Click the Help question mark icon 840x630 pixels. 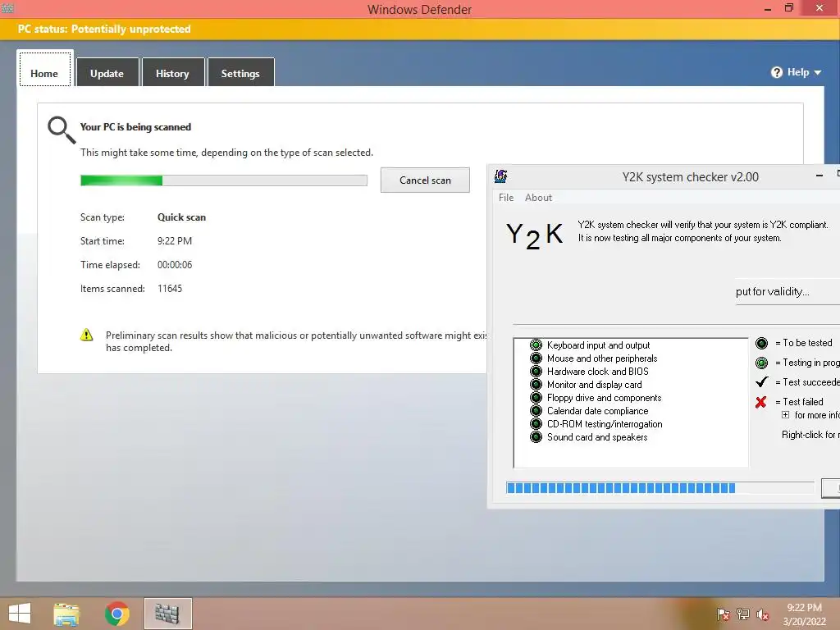pyautogui.click(x=777, y=72)
